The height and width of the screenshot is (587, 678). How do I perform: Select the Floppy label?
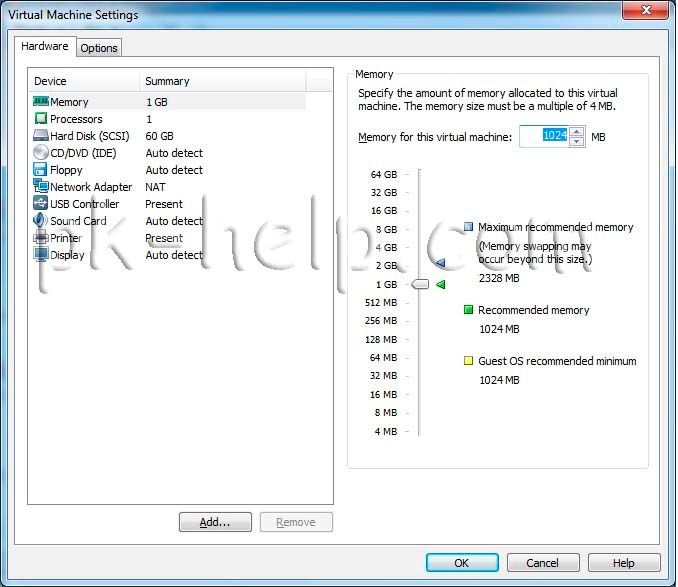66,170
